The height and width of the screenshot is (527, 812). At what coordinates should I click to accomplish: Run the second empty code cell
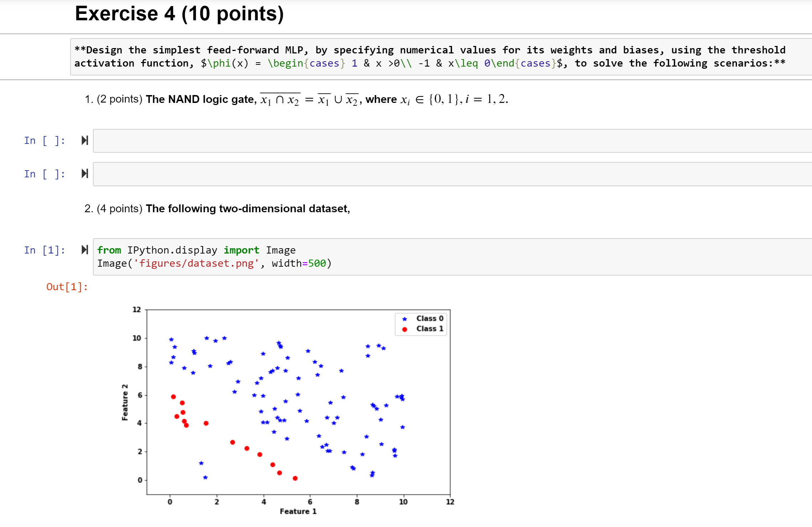coord(85,173)
